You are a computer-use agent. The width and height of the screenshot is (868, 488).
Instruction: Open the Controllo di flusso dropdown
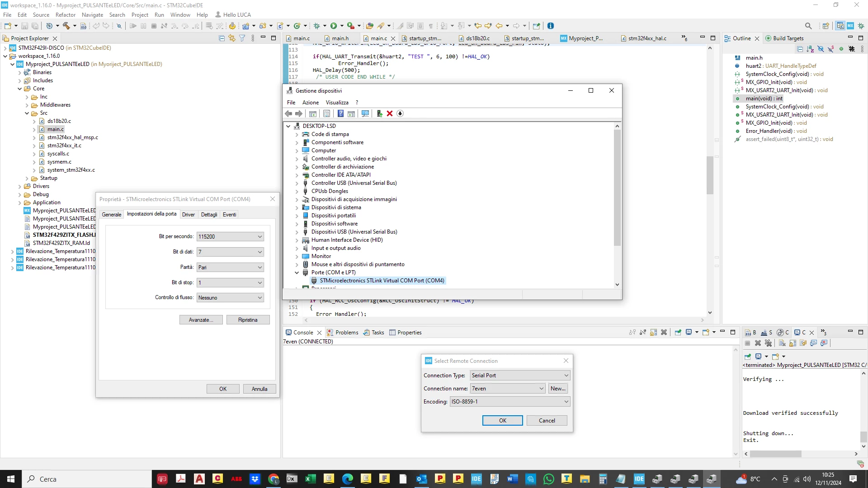pos(230,298)
